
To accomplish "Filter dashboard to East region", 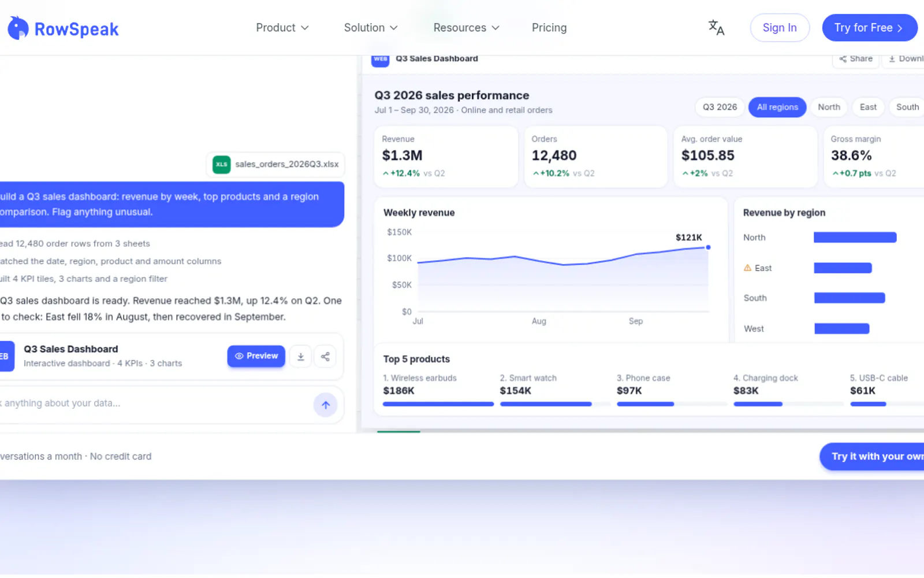I will [868, 107].
